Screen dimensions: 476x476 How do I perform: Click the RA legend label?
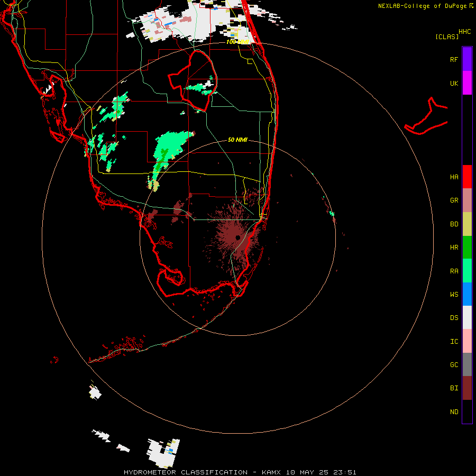pos(454,271)
